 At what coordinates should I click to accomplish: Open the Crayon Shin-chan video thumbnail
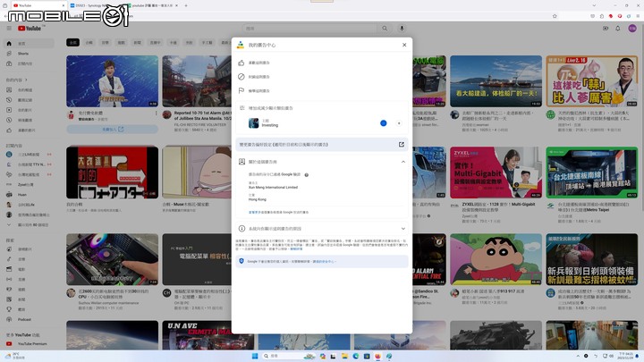pyautogui.click(x=496, y=259)
